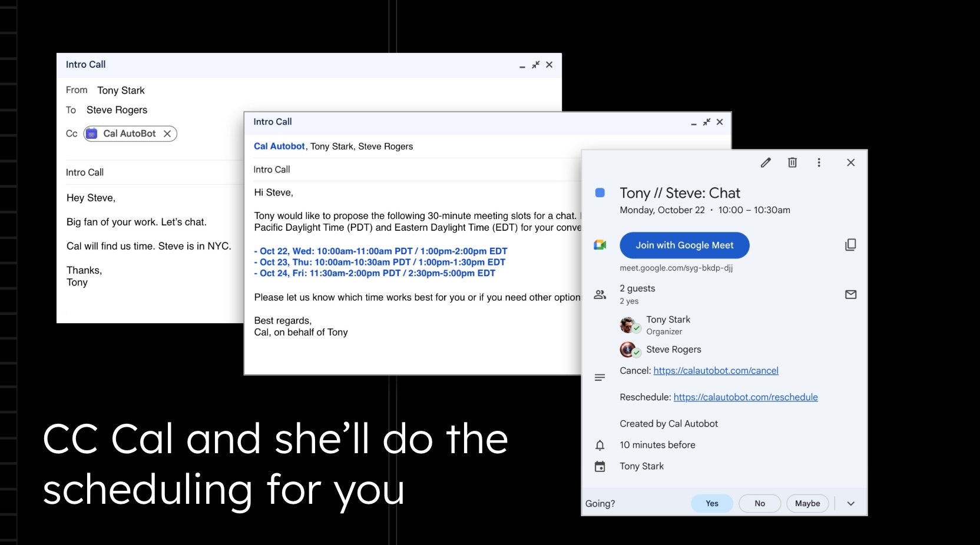Screen dimensions: 980x545
Task: Edit the Tony // Steve: Chat event
Action: [x=766, y=162]
